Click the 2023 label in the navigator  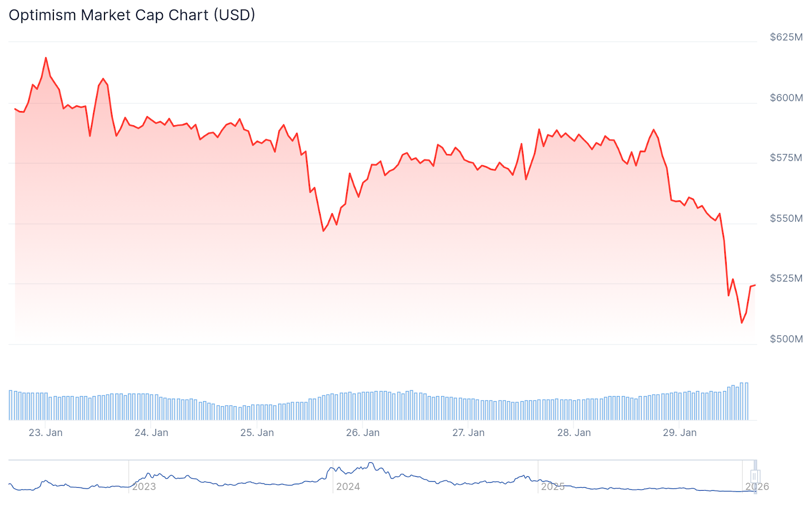(x=144, y=487)
